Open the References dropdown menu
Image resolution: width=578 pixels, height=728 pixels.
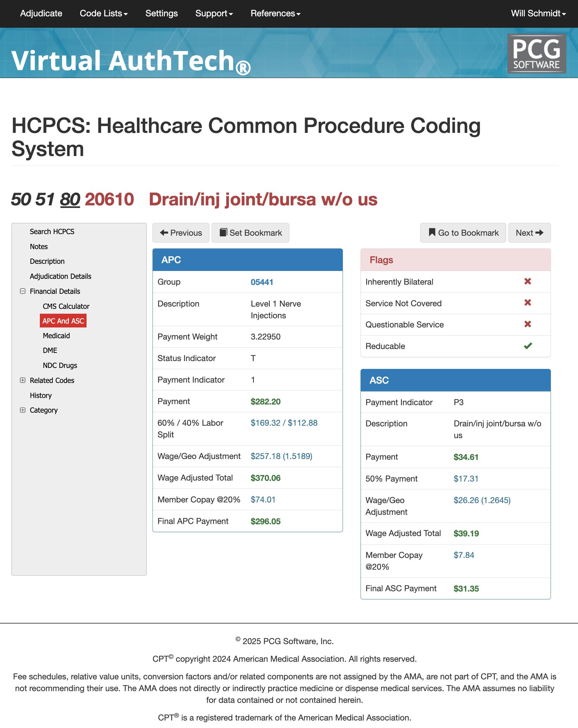pyautogui.click(x=275, y=13)
